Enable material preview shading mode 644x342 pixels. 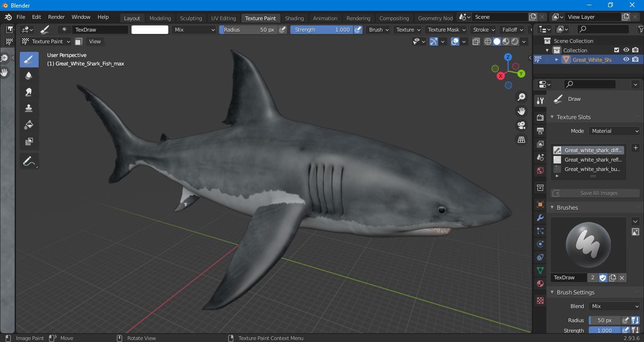tap(506, 41)
